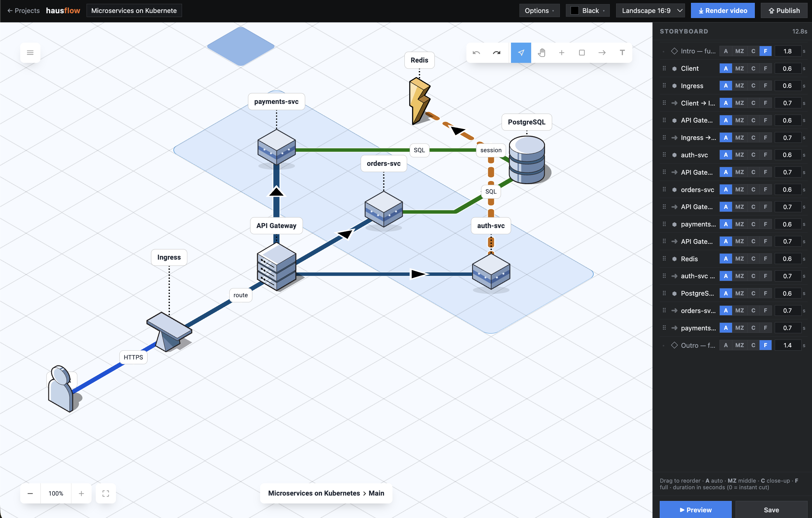Edit the Outro duration field 1.4
The width and height of the screenshot is (812, 518).
point(787,345)
